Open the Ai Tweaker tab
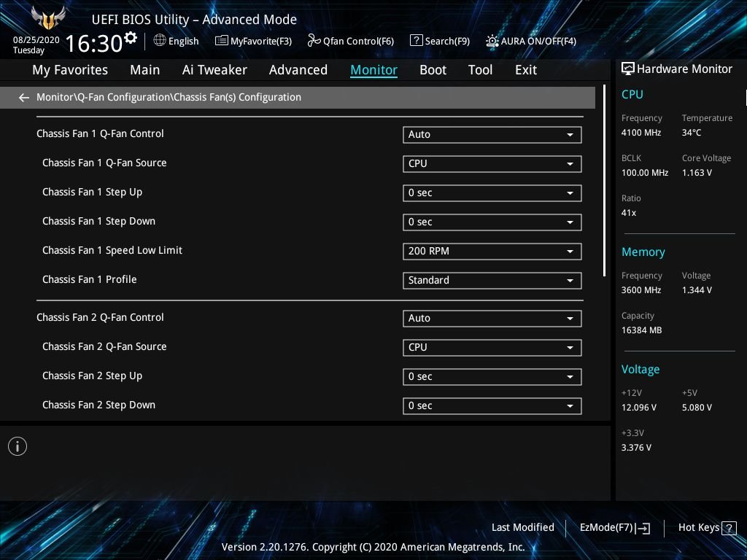 click(214, 70)
